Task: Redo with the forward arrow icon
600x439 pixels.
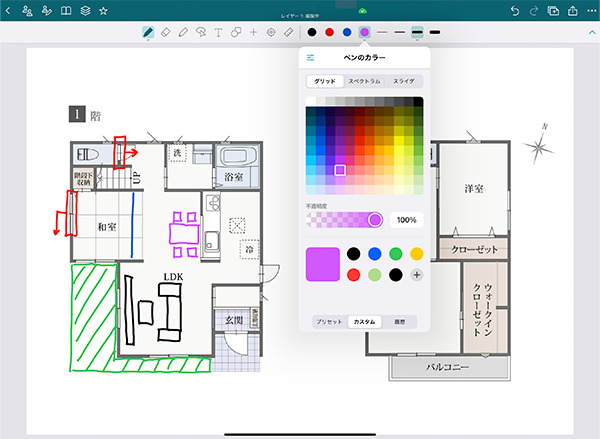Action: [534, 11]
